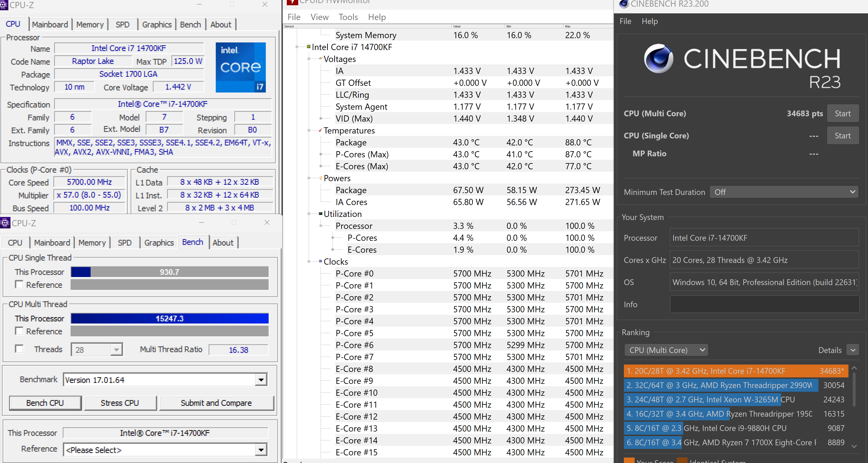Open the Reference processor Please Select dropdown

pos(261,450)
